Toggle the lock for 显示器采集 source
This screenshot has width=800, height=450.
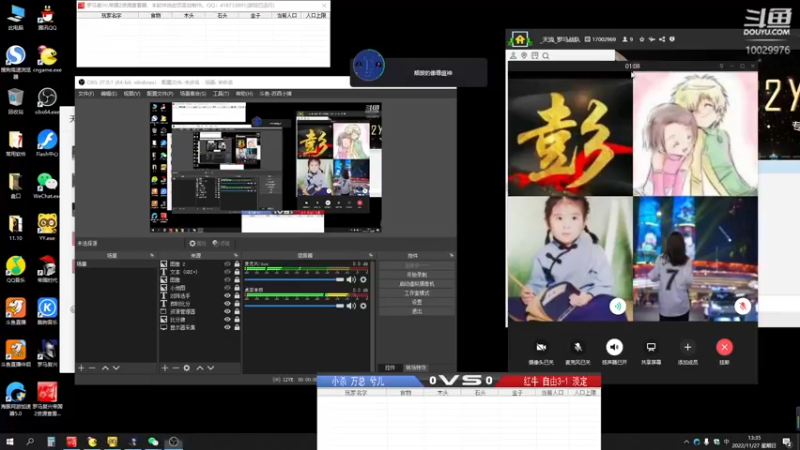[237, 328]
